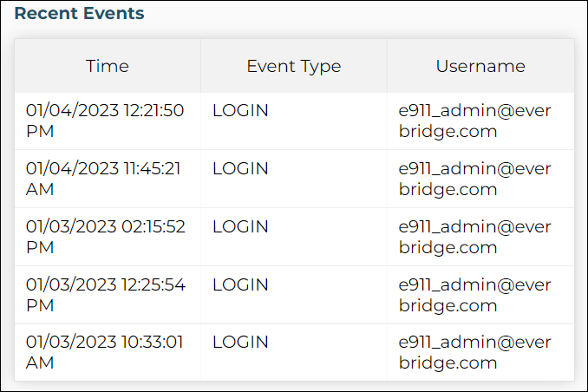Image resolution: width=588 pixels, height=392 pixels.
Task: Select the 01/03/2023 02:15:52 PM time cell
Action: [106, 237]
